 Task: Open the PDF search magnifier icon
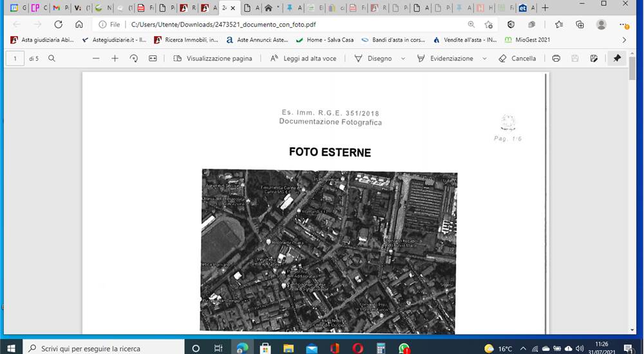click(x=52, y=59)
